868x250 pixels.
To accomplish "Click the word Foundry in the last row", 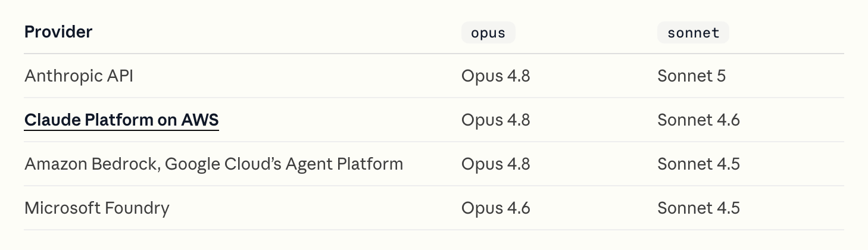I will [137, 208].
